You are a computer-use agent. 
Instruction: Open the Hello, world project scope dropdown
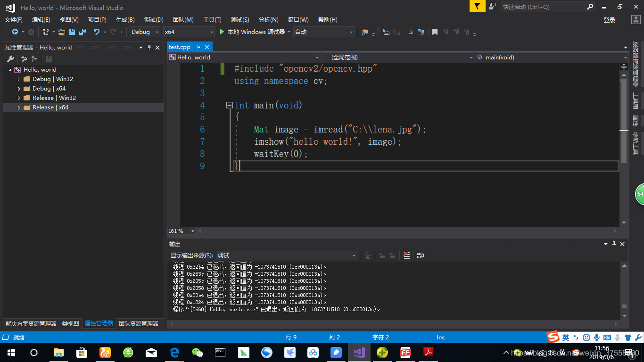point(245,57)
